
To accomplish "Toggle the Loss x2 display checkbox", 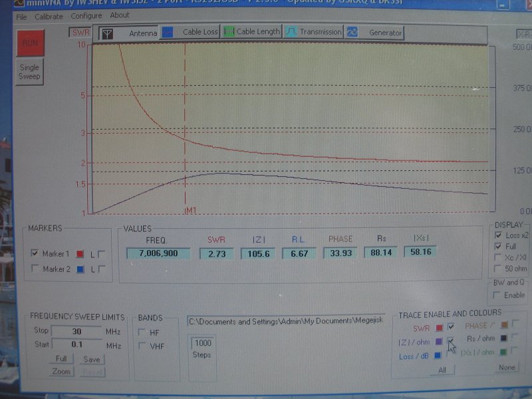I will click(x=498, y=235).
